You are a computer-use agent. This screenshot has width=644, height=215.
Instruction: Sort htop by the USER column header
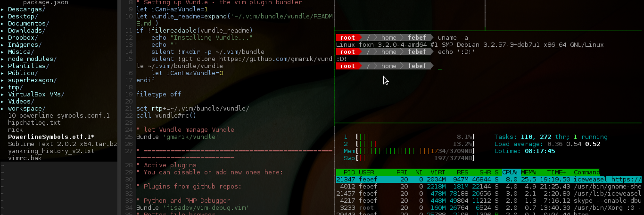366,172
